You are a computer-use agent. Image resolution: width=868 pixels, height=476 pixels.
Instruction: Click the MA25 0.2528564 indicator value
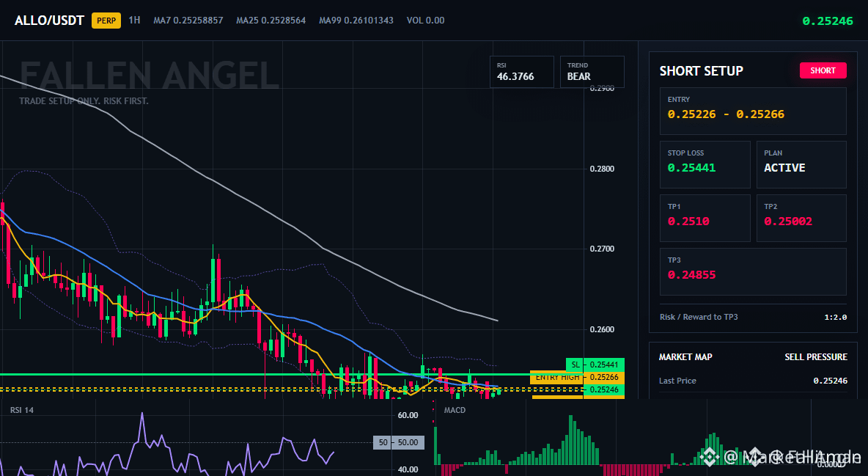(271, 20)
